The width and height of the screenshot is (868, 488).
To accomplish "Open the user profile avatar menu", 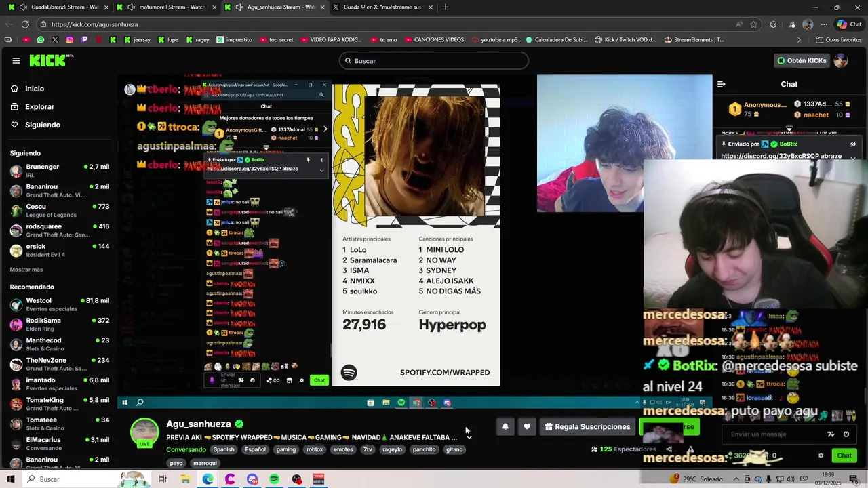I will [x=841, y=60].
